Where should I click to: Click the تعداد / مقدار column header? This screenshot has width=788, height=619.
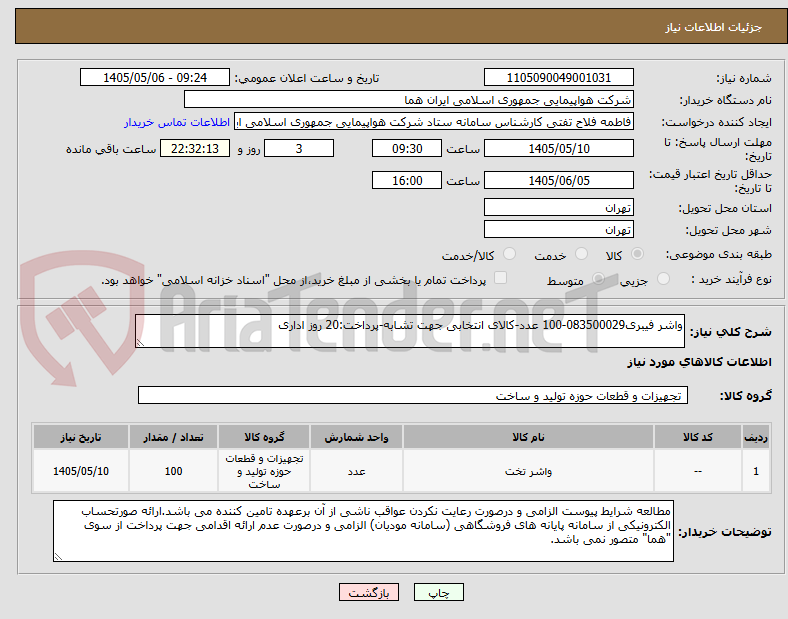(x=173, y=437)
